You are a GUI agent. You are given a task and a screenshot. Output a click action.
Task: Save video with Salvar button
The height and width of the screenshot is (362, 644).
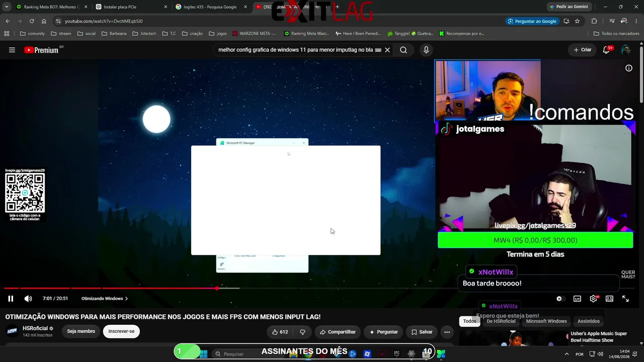[x=422, y=332]
